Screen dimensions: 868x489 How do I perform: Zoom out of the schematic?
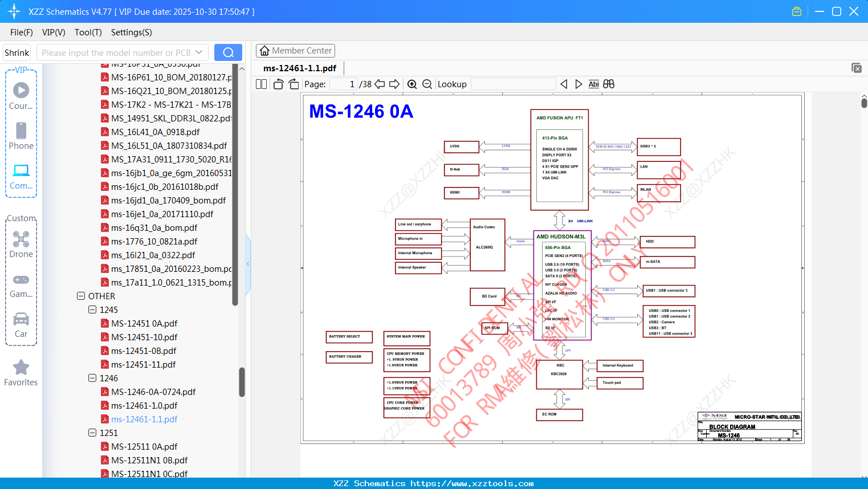tap(427, 84)
